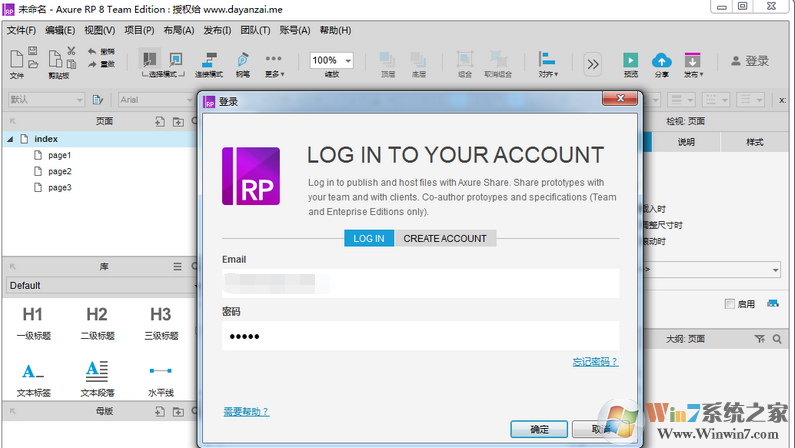
Task: Select the intersected selection mode icon
Action: coord(150,59)
